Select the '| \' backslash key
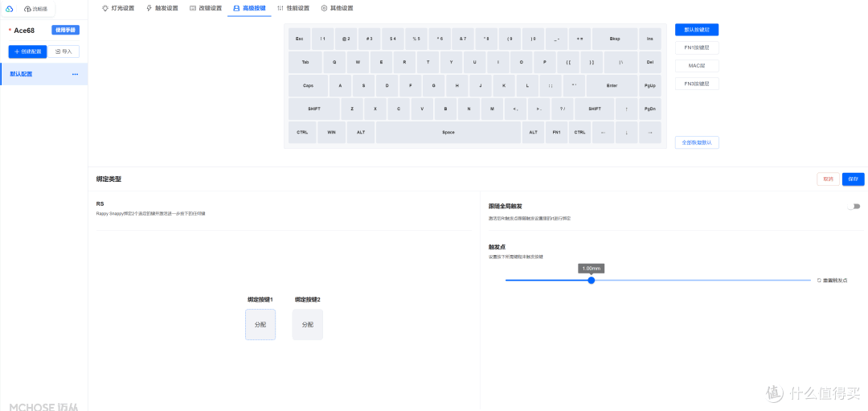This screenshot has height=411, width=868. click(620, 63)
